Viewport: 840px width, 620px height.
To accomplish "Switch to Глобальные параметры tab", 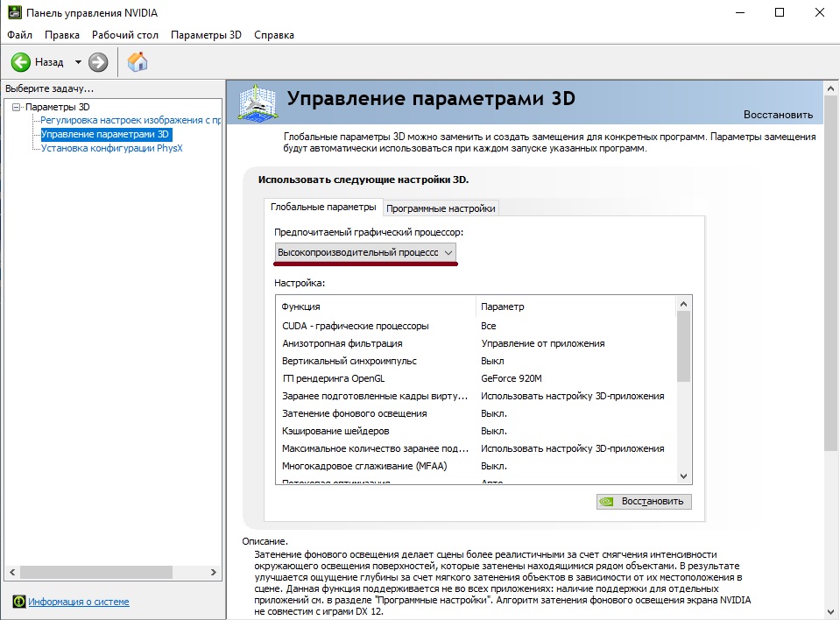I will (323, 207).
